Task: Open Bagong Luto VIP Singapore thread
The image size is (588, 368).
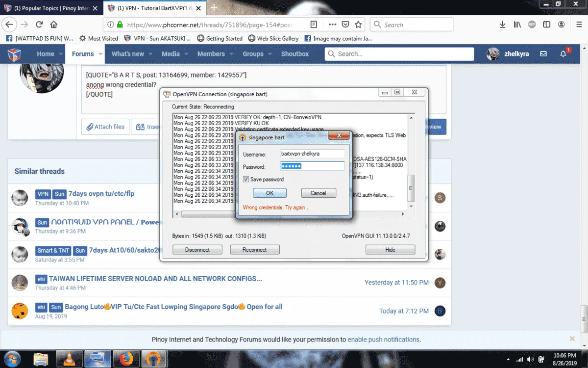Action: pyautogui.click(x=173, y=307)
